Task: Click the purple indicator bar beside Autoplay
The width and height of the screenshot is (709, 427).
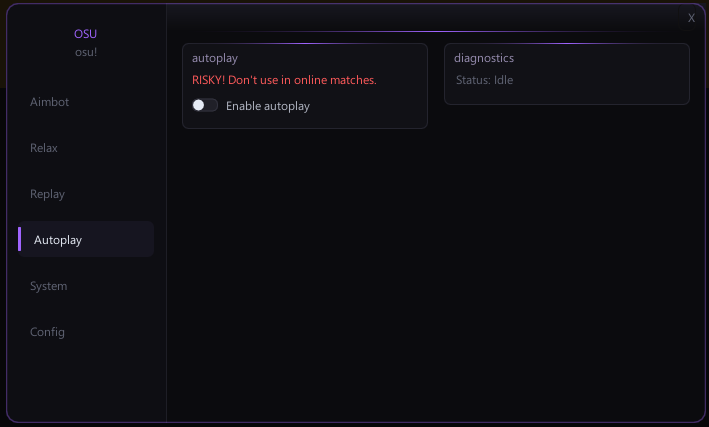Action: tap(19, 239)
